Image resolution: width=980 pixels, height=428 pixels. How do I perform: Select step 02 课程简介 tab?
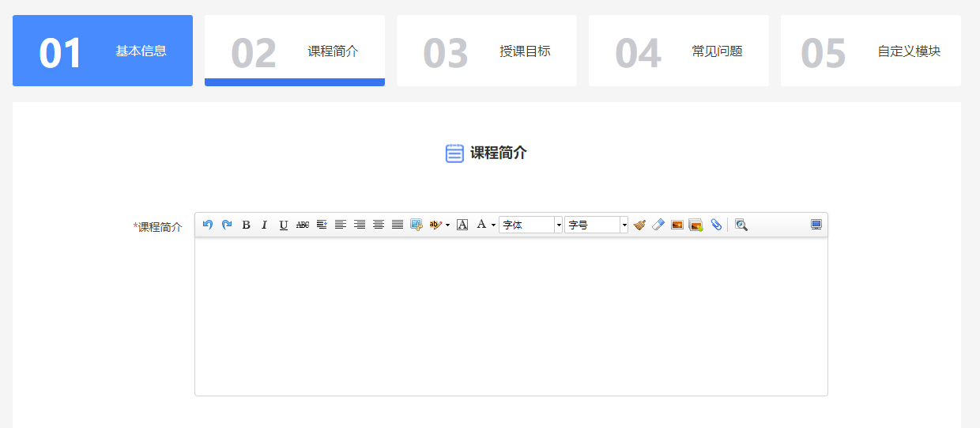point(295,51)
